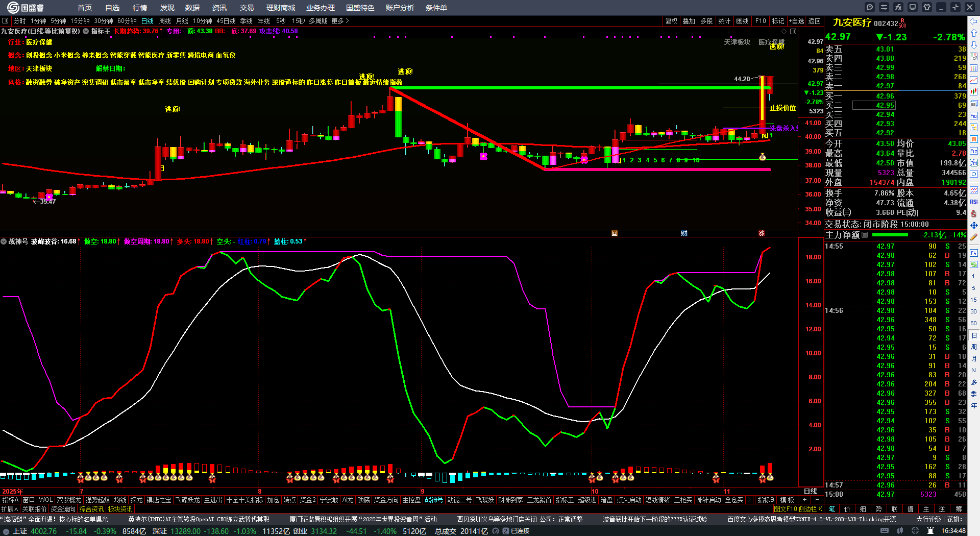
Task: Expand more indicator tabs with > arrow
Action: 749,500
